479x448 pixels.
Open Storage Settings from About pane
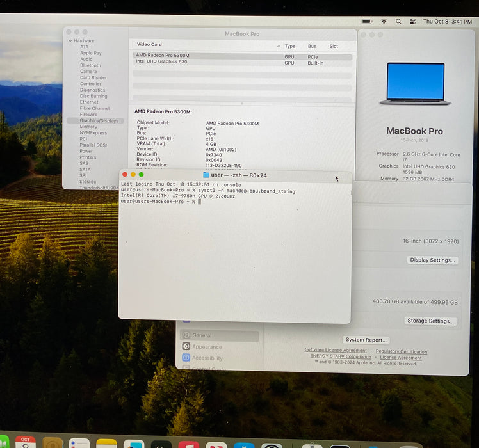coord(430,321)
